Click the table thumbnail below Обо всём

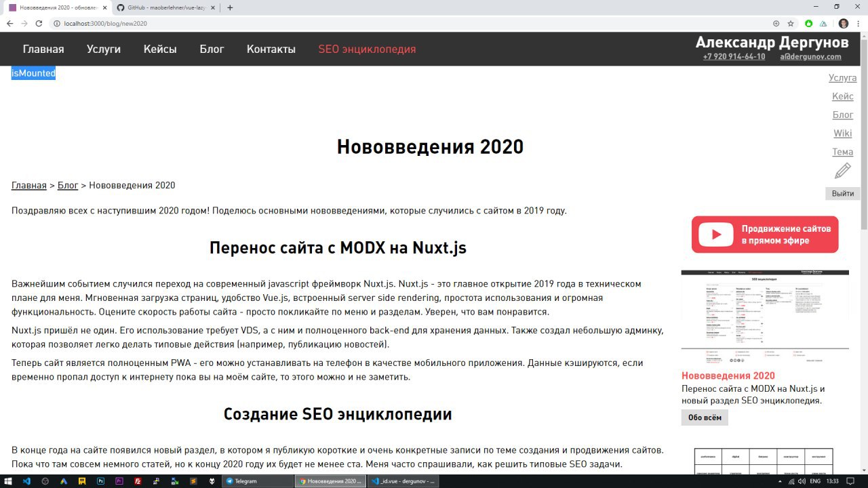click(765, 461)
